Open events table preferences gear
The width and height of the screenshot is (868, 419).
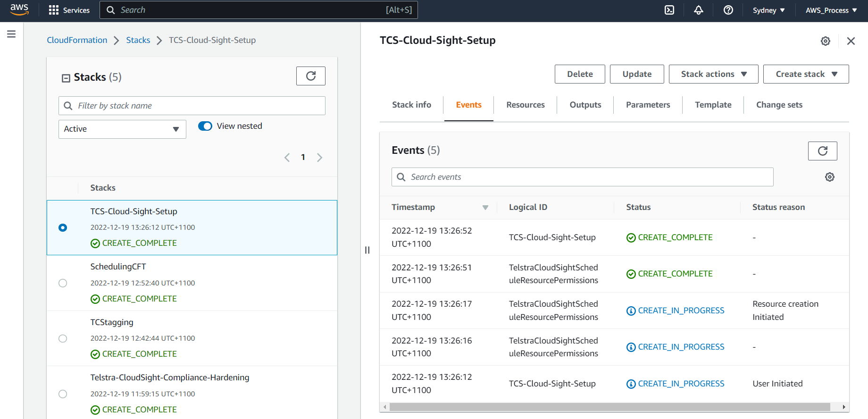829,177
